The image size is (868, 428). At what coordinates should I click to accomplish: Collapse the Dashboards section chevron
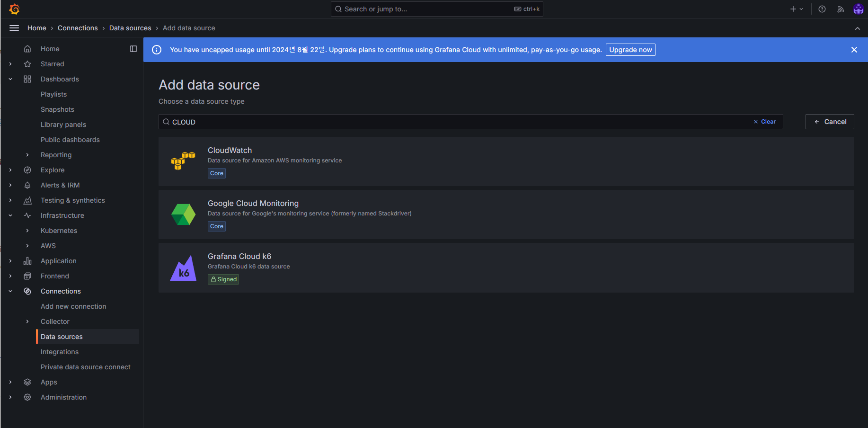click(x=10, y=79)
